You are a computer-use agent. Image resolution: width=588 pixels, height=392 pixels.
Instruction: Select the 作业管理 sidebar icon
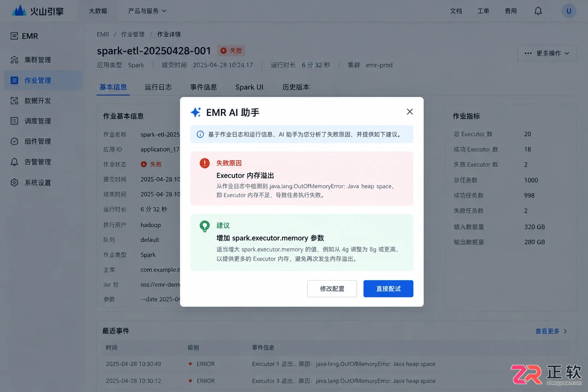pyautogui.click(x=14, y=80)
